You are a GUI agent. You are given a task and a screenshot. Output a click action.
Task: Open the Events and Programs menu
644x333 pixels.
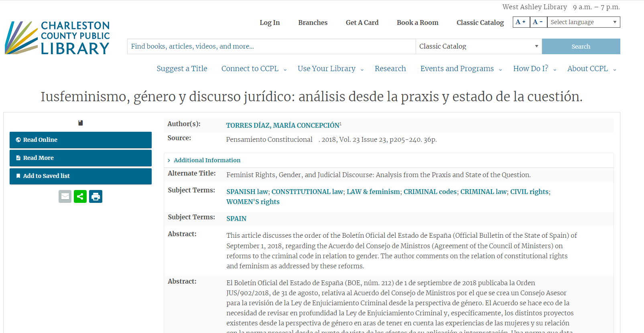tap(461, 69)
